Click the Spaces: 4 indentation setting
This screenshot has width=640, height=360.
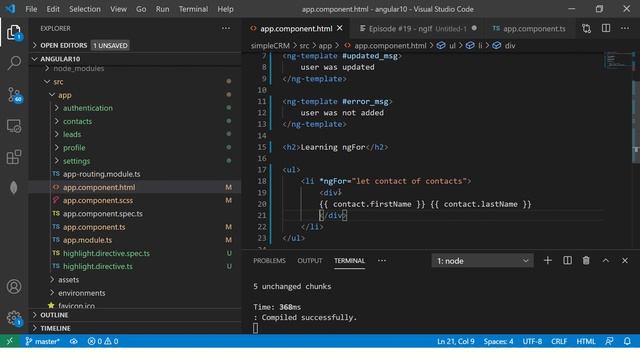coord(498,341)
